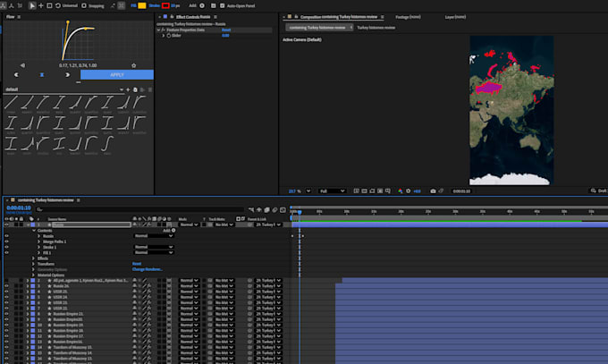Select the Flow panel tab
Viewport: 608px width, 364px height.
10,17
